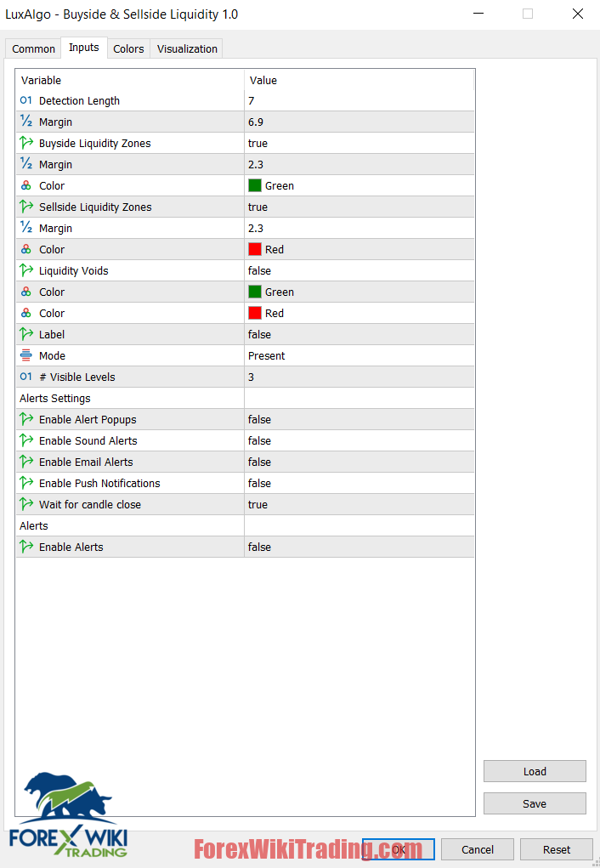The height and width of the screenshot is (868, 600).
Task: Toggle the Enable Email Alerts false value
Action: 359,462
